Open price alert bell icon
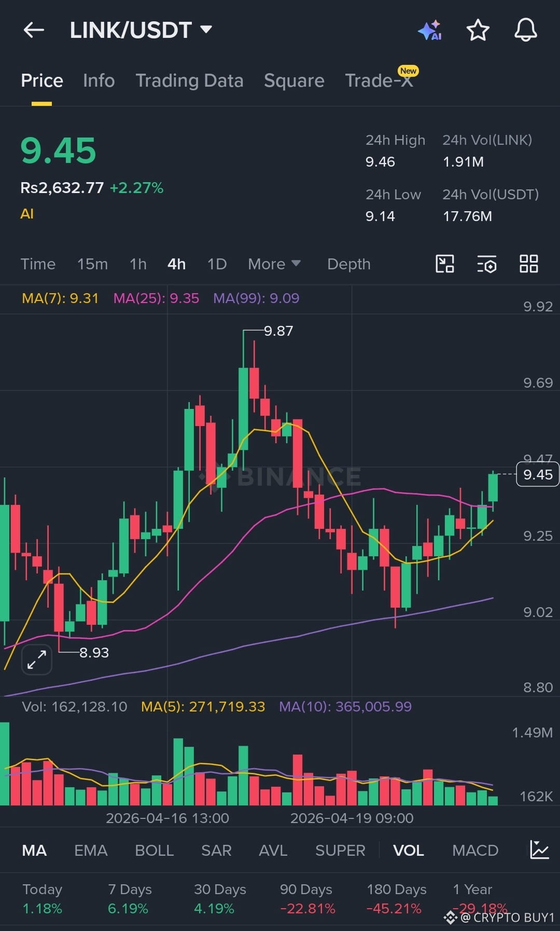The width and height of the screenshot is (560, 931). tap(525, 30)
